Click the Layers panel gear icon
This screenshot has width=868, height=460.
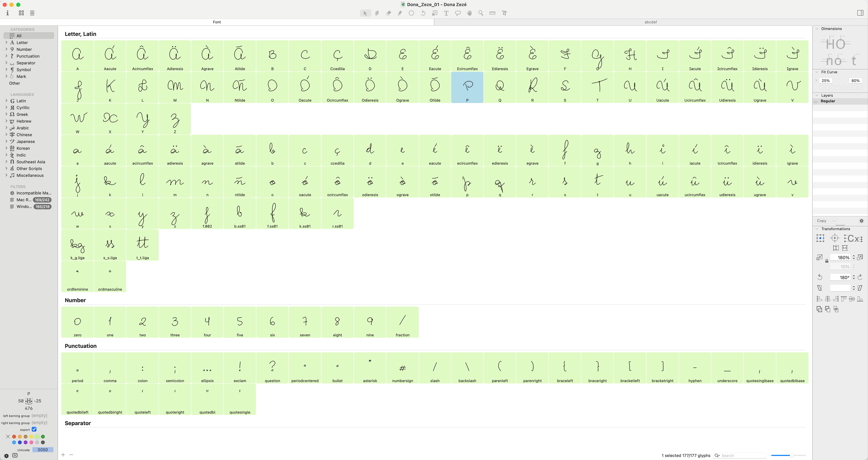(861, 221)
